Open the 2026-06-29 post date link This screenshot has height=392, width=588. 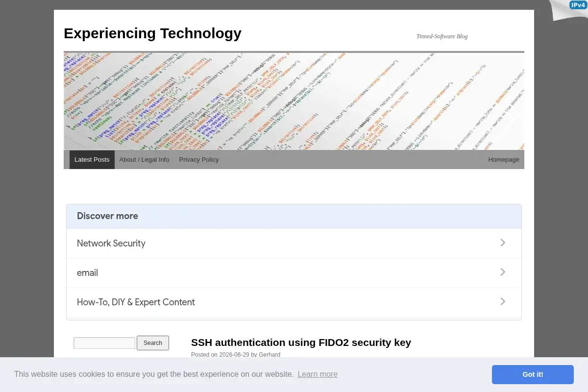(x=234, y=355)
